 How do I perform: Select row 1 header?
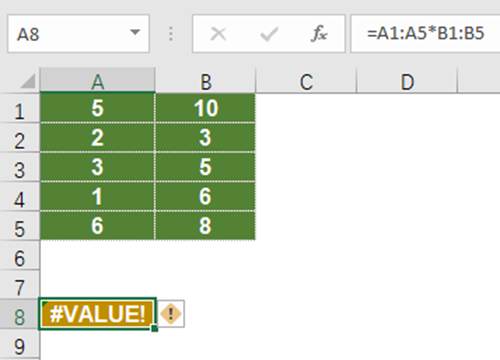click(20, 108)
